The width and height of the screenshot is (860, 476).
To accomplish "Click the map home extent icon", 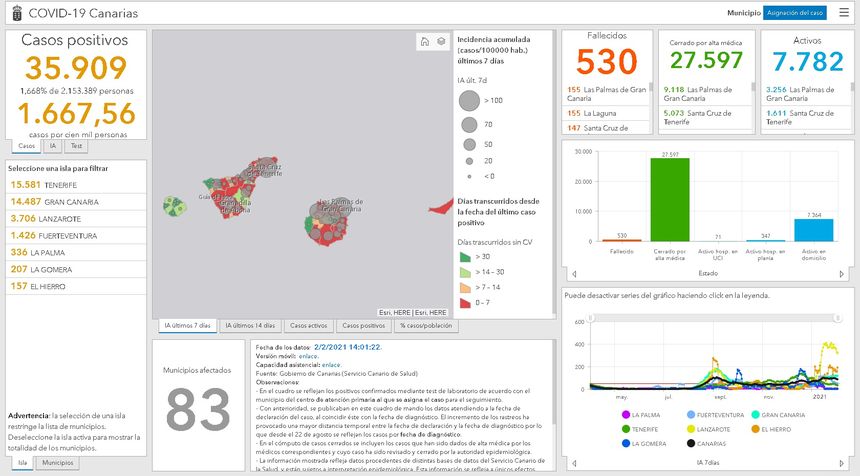I will point(424,42).
